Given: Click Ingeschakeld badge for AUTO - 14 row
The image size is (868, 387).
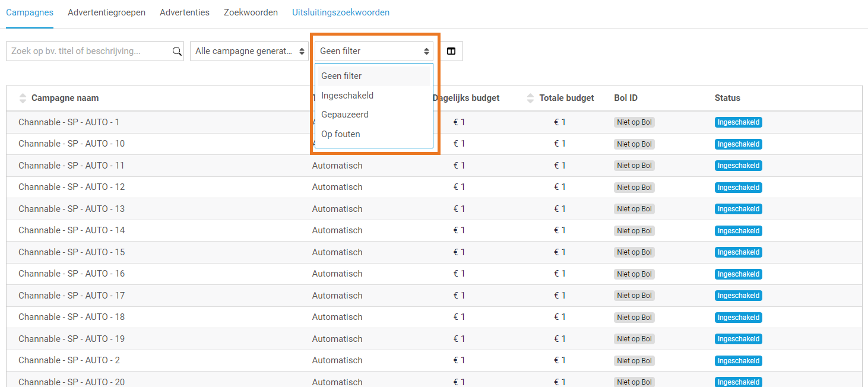Looking at the screenshot, I should click(739, 231).
